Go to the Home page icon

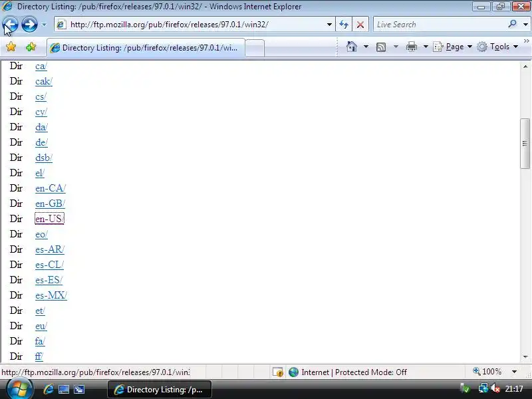352,47
